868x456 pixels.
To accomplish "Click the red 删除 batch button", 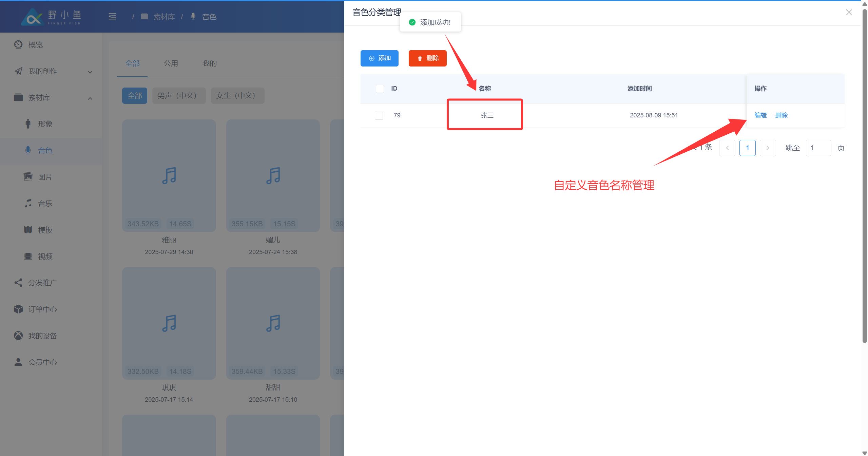I will (x=427, y=58).
